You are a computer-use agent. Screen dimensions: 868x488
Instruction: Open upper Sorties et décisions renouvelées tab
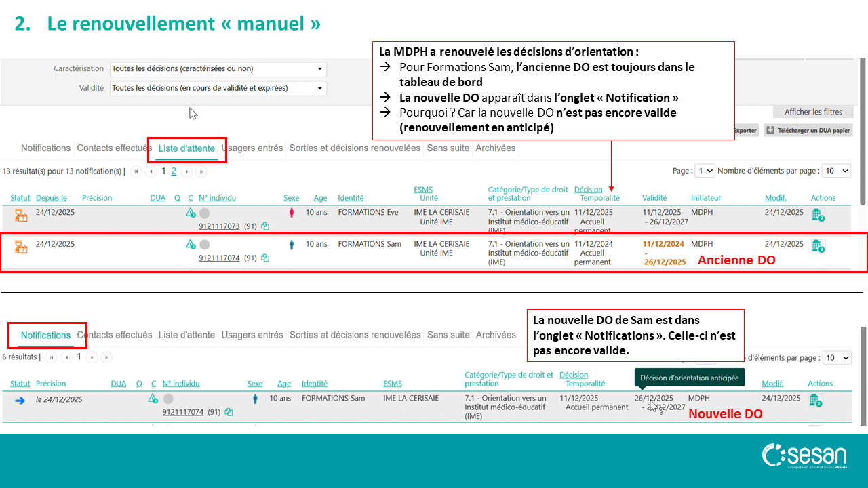click(355, 148)
